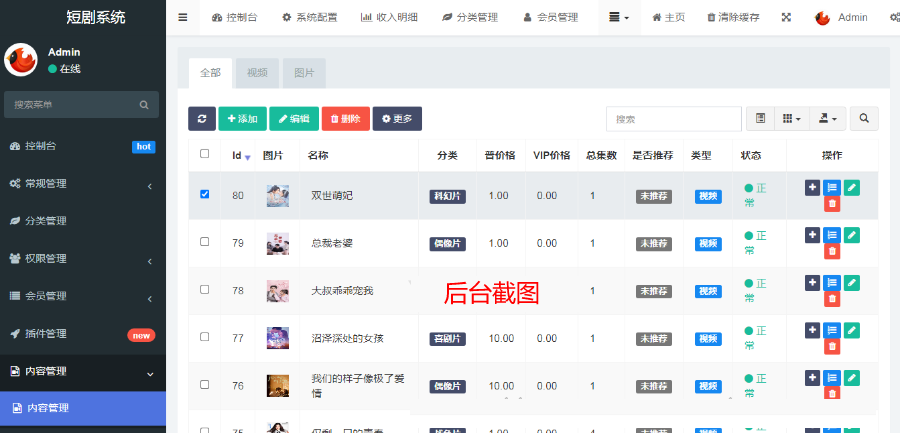Delete row 80 using red trash icon
The image size is (900, 433).
(832, 204)
